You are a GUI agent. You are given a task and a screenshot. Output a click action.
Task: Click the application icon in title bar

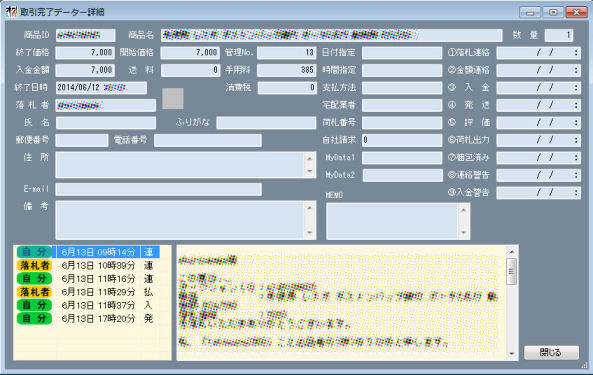tap(11, 12)
